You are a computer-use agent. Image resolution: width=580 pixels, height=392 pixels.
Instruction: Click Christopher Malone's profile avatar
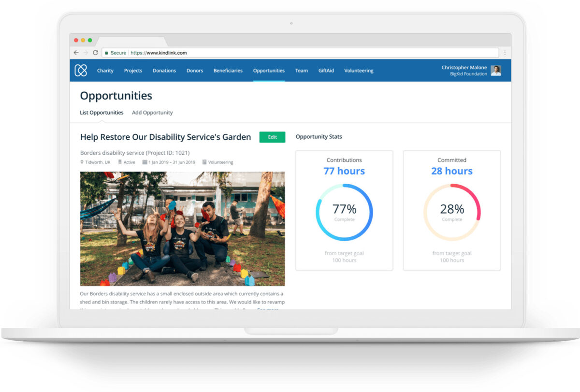(x=495, y=71)
